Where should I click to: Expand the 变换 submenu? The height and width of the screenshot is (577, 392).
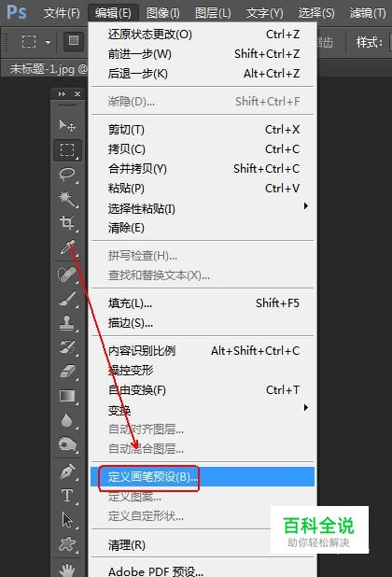pyautogui.click(x=203, y=410)
